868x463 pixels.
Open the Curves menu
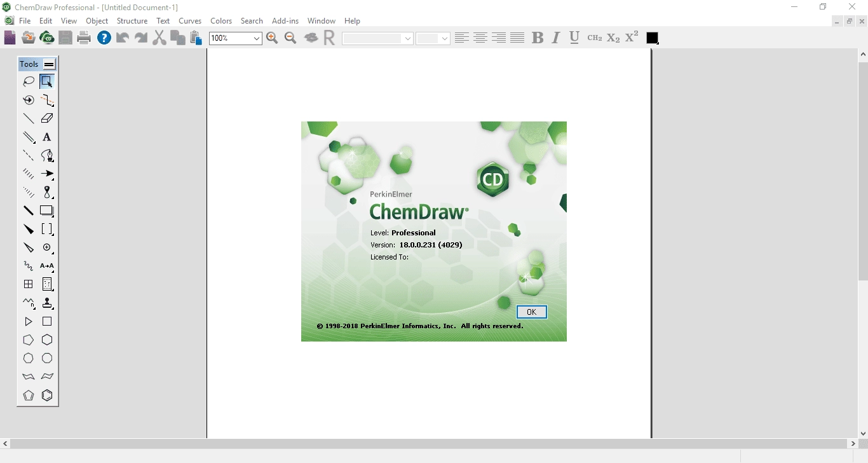[x=190, y=21]
